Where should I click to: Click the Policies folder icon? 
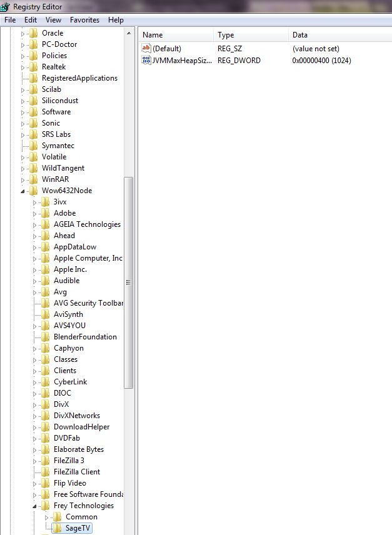click(x=33, y=56)
